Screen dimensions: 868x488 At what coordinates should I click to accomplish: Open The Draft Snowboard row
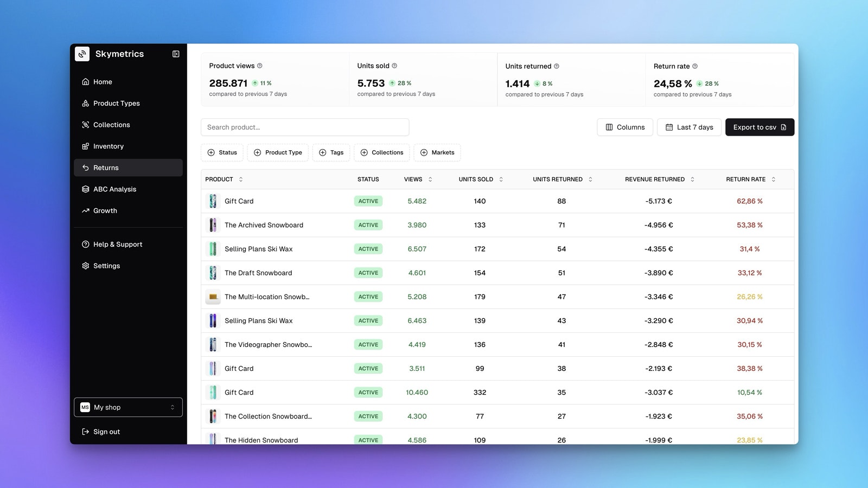[x=497, y=273]
